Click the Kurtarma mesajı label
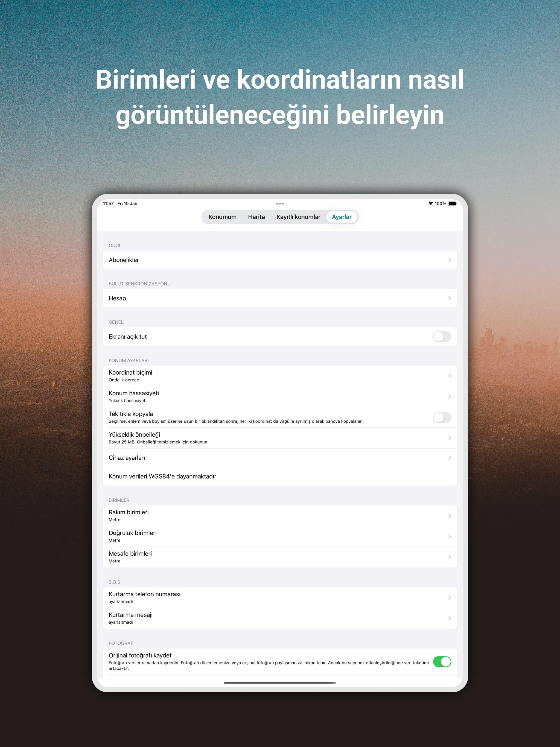Viewport: 560px width, 747px height. [130, 615]
